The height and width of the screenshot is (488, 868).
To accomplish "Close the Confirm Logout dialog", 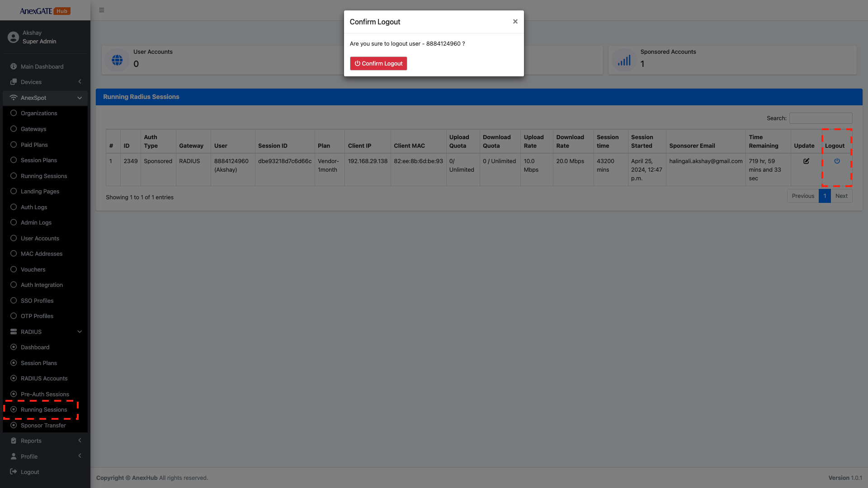I will [x=515, y=22].
